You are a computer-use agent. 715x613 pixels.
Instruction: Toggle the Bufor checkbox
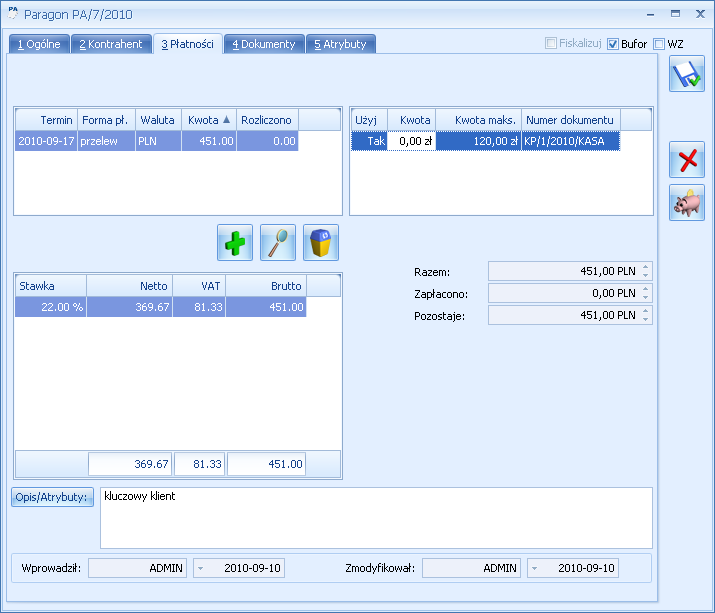(613, 44)
